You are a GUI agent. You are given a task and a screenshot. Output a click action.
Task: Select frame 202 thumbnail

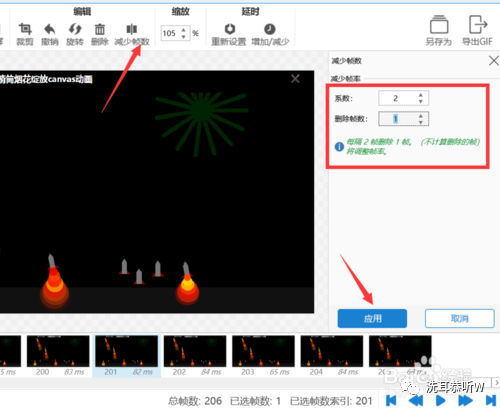195,351
